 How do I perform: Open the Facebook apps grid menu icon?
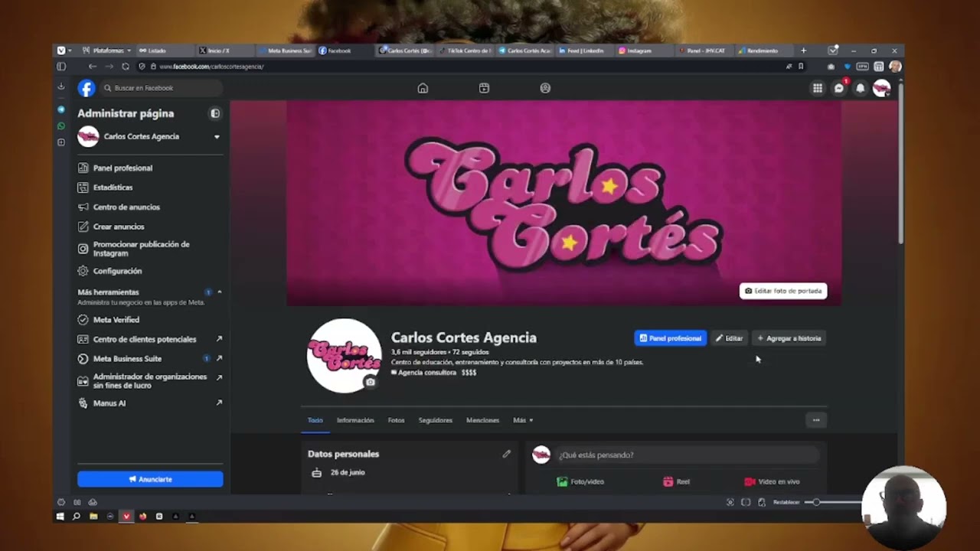coord(818,88)
